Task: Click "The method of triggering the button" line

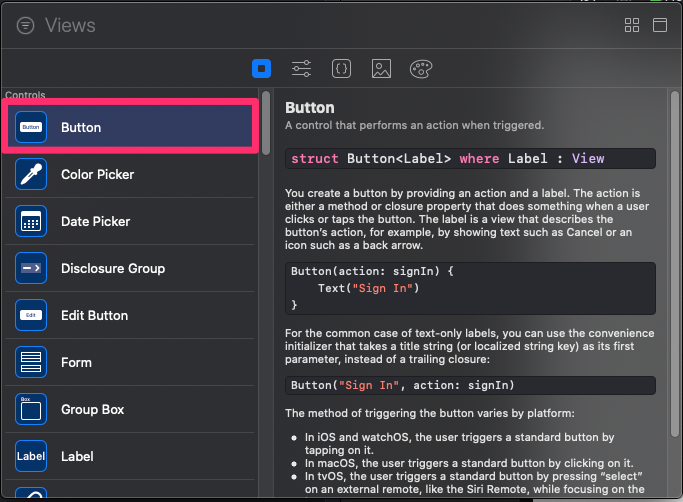Action: click(429, 413)
